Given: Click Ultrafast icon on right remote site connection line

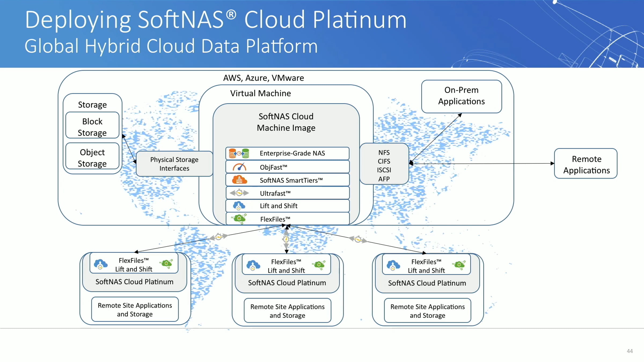Looking at the screenshot, I should click(358, 239).
